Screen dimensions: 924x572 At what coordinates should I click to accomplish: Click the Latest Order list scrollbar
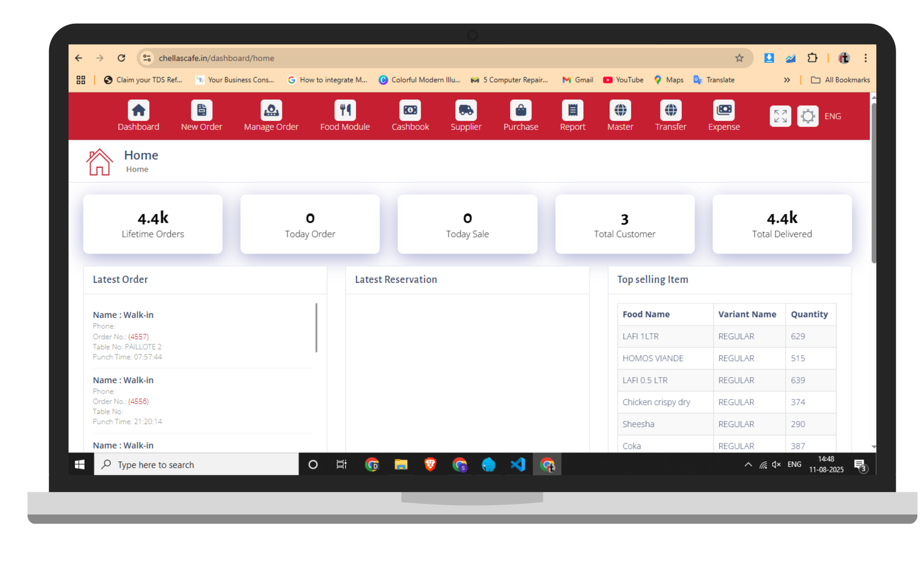(x=316, y=327)
